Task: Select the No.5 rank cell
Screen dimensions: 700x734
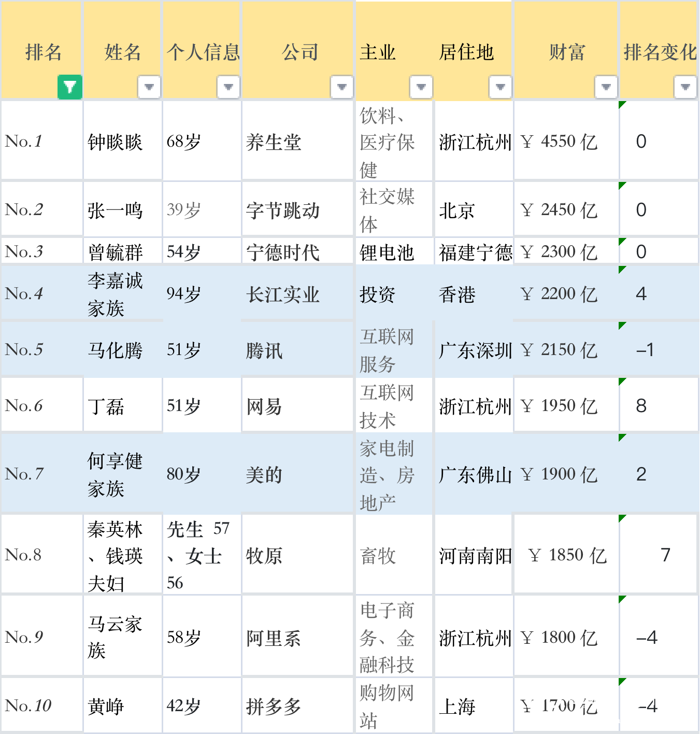Action: tap(41, 349)
